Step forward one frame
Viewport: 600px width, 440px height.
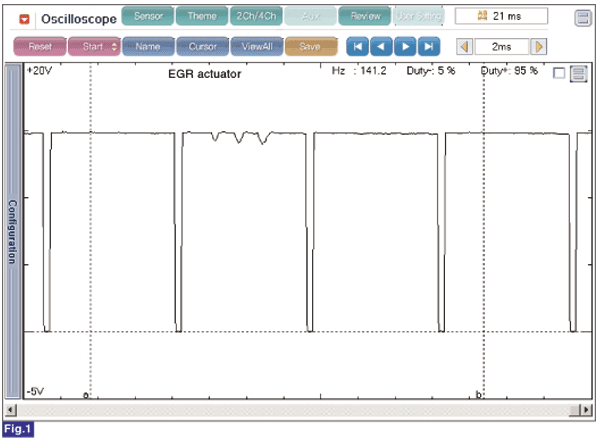[405, 47]
